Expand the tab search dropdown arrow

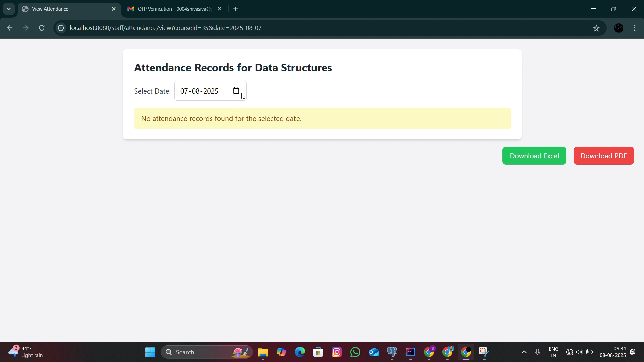tap(9, 9)
